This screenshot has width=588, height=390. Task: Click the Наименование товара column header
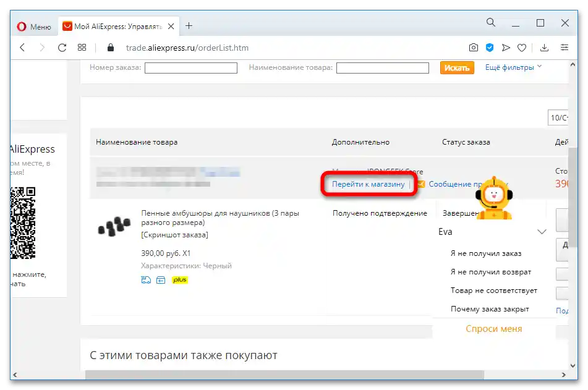[x=137, y=142]
